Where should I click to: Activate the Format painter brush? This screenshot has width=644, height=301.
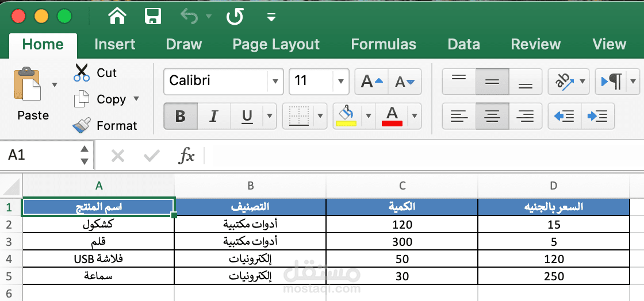[x=81, y=125]
